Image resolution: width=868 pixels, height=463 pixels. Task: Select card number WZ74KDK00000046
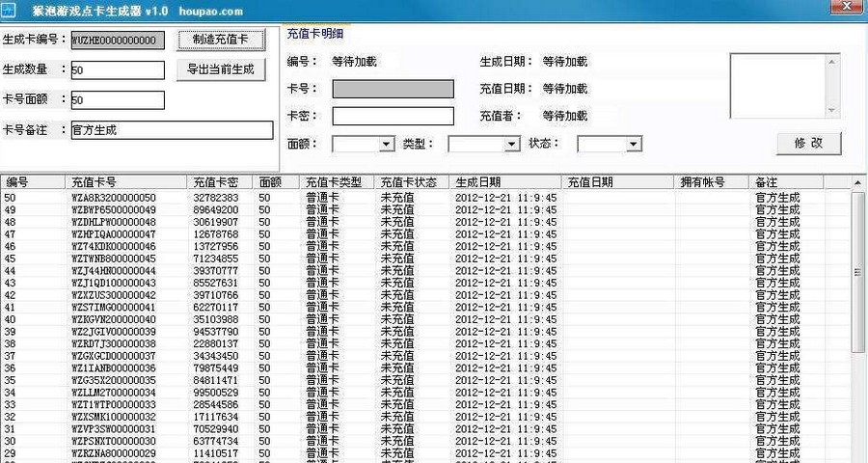click(114, 247)
